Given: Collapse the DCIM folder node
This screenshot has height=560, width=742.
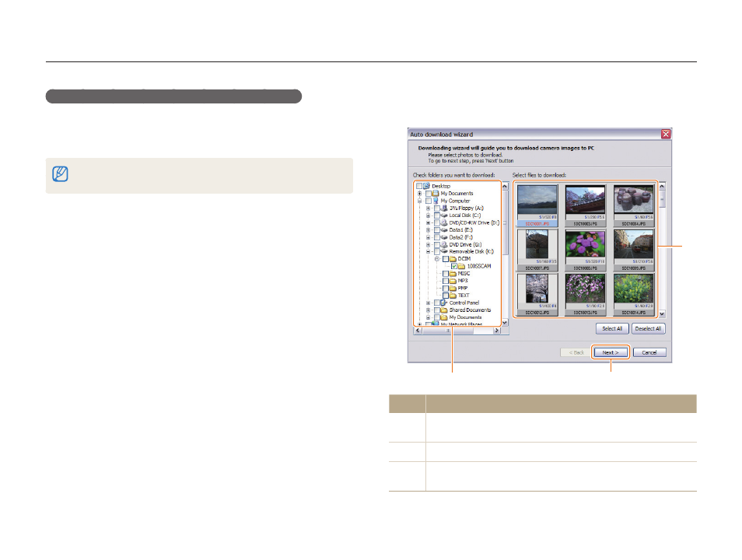Looking at the screenshot, I should point(437,259).
